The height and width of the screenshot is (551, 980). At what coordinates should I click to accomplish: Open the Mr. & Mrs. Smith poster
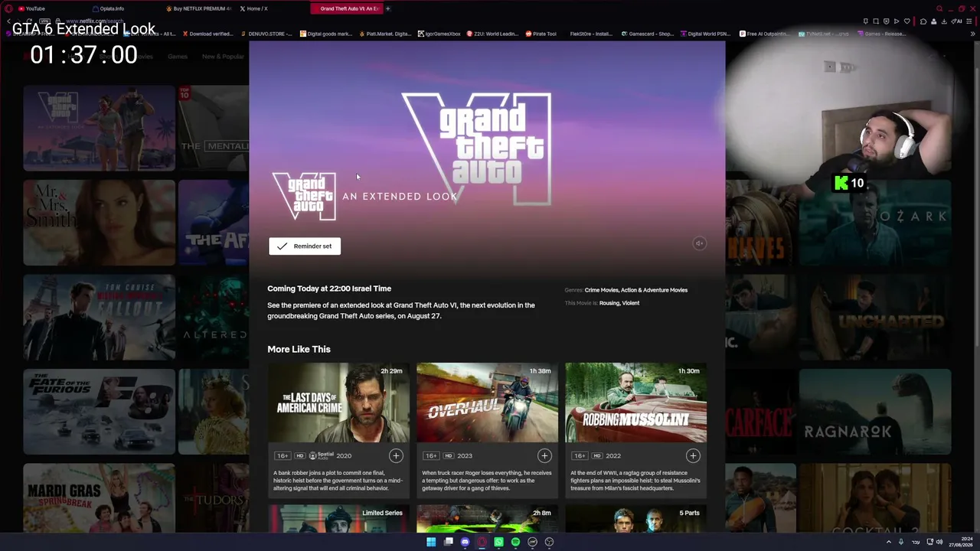click(99, 223)
